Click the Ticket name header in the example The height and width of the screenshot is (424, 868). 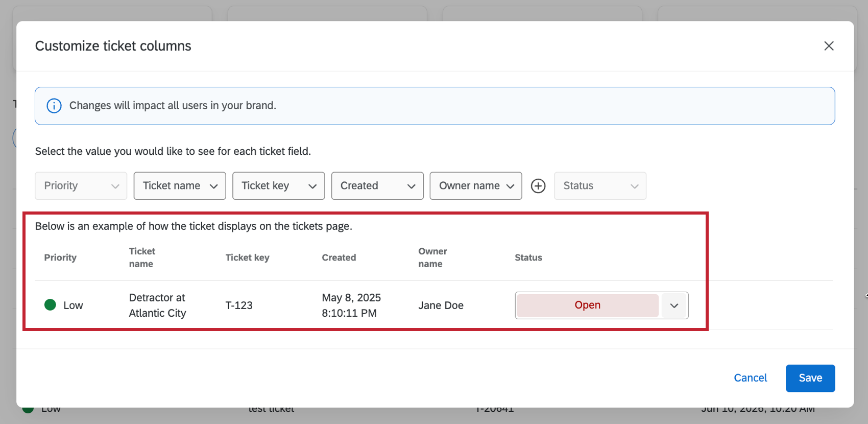click(x=142, y=257)
